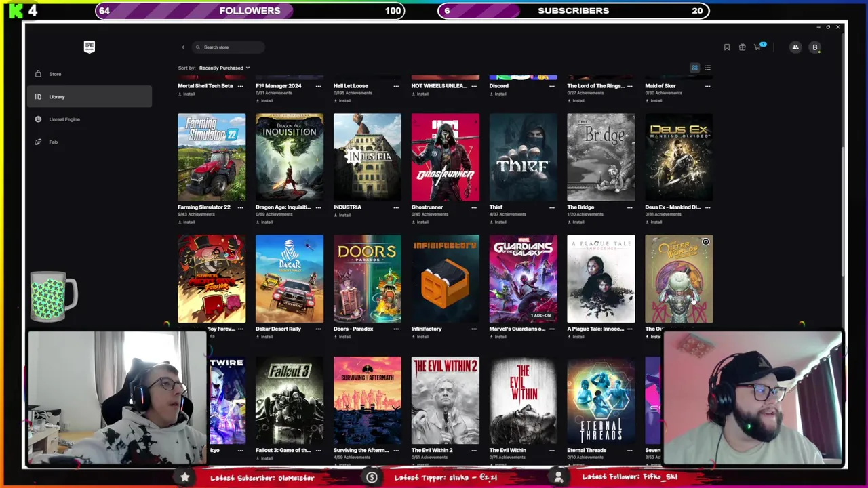Open The Evil Within cover art
Image resolution: width=868 pixels, height=488 pixels.
coord(524,400)
